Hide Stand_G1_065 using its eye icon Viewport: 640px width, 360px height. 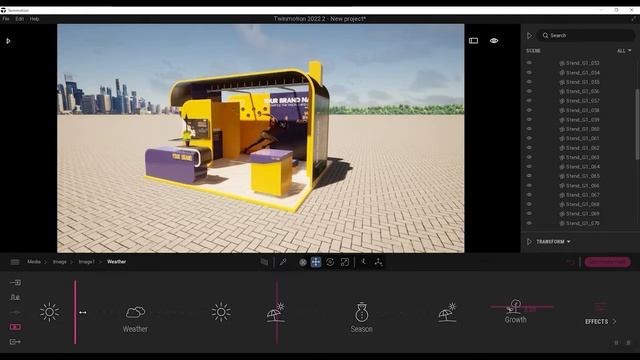click(529, 176)
